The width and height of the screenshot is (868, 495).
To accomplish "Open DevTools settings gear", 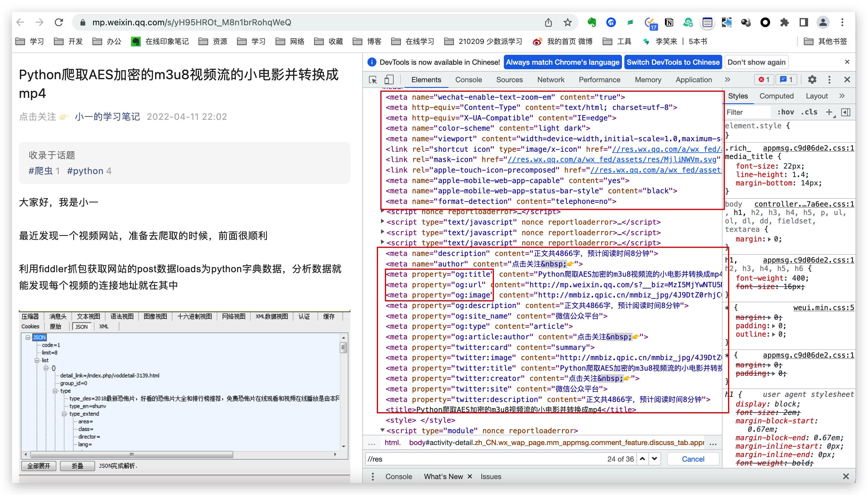I will pos(812,80).
